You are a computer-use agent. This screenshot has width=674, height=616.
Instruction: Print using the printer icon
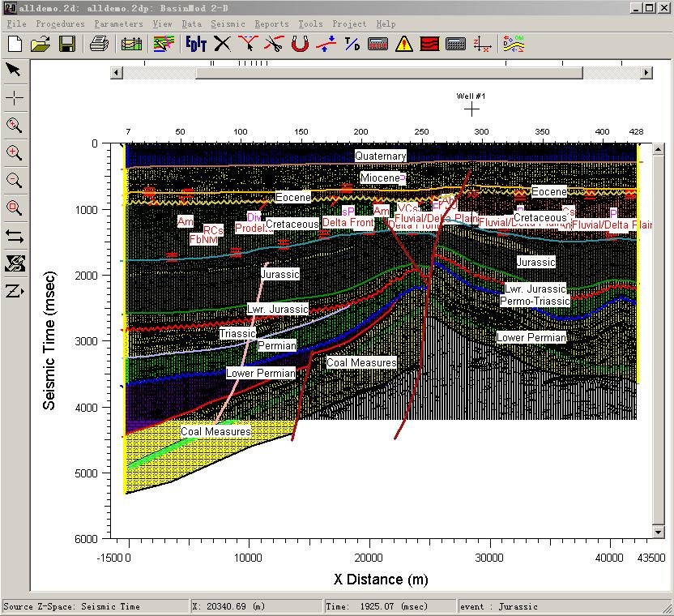point(100,44)
